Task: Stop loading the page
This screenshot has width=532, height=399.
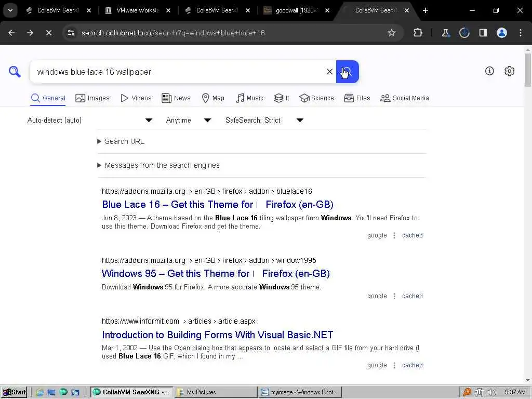Action: (x=49, y=33)
